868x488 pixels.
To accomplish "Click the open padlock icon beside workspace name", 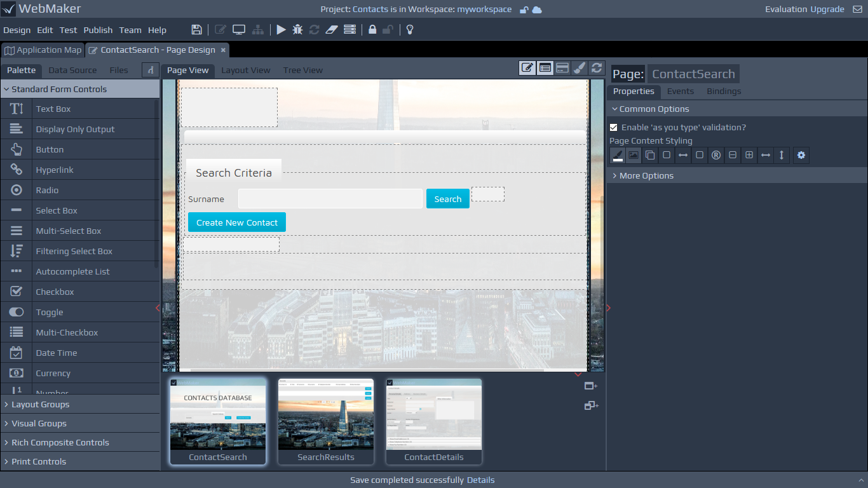I will point(524,10).
